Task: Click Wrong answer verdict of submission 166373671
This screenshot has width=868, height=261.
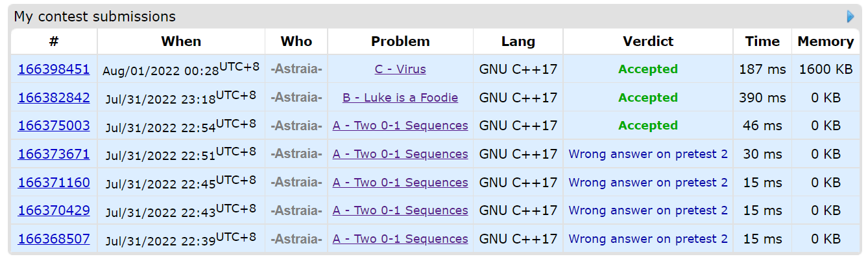Action: coord(647,154)
